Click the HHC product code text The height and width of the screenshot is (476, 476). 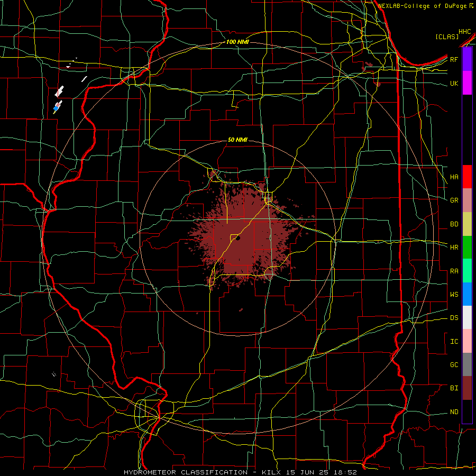(x=465, y=32)
